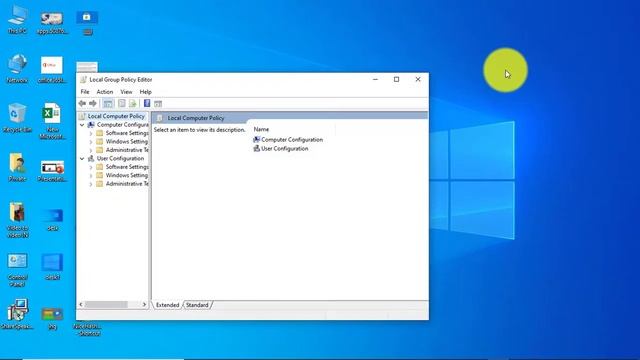The width and height of the screenshot is (640, 360).
Task: Expand Windows Settings under Computer Configuration
Action: pyautogui.click(x=91, y=142)
